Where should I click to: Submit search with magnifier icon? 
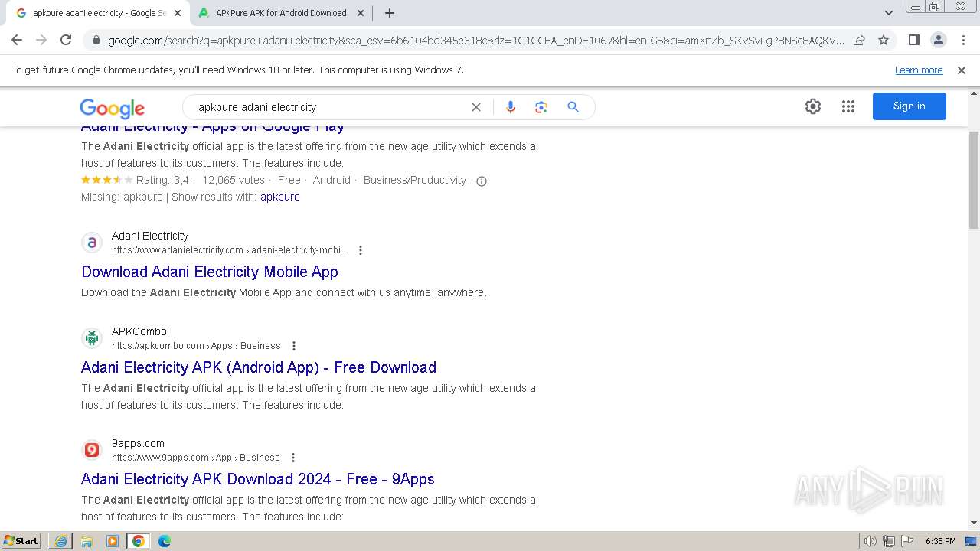pos(573,107)
